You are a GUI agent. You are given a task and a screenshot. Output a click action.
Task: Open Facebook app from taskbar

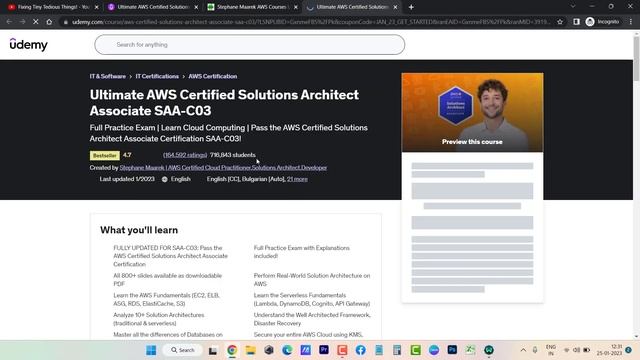(360, 350)
